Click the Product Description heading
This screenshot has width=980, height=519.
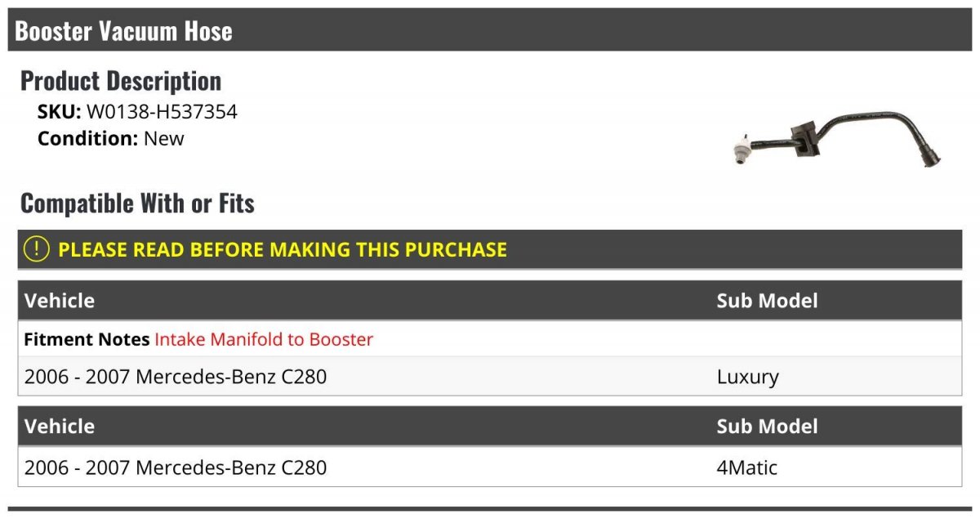[x=121, y=81]
